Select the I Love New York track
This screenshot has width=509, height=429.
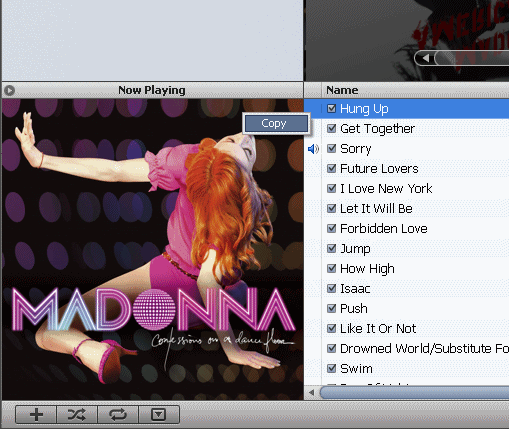[386, 189]
